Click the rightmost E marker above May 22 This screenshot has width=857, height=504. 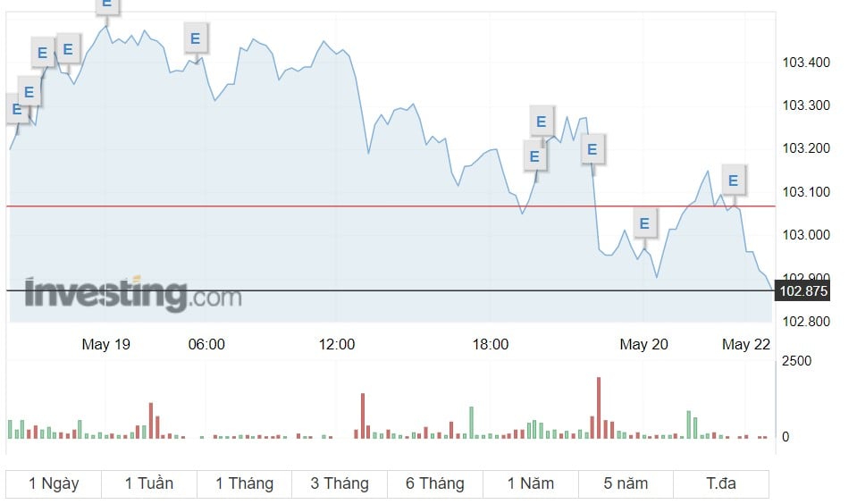733,181
